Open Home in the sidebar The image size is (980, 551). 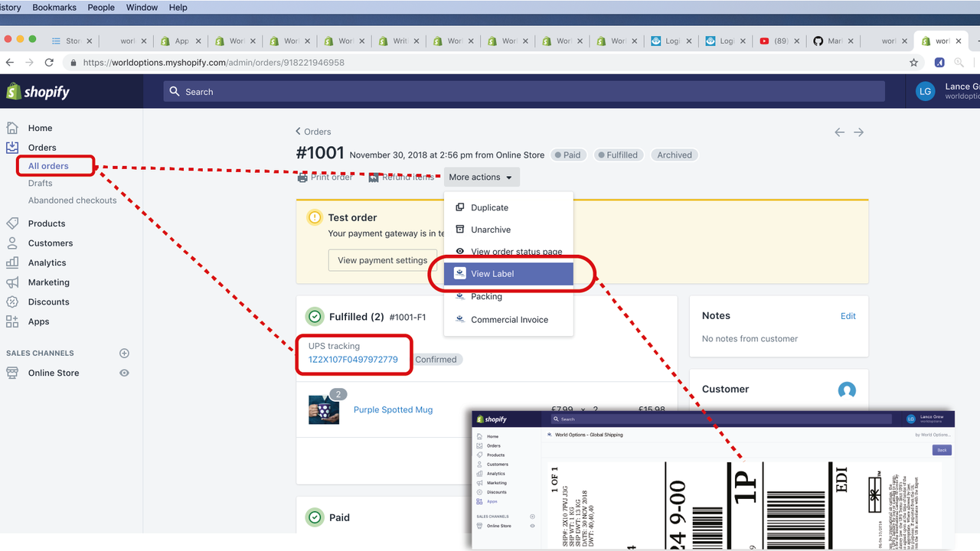point(40,128)
